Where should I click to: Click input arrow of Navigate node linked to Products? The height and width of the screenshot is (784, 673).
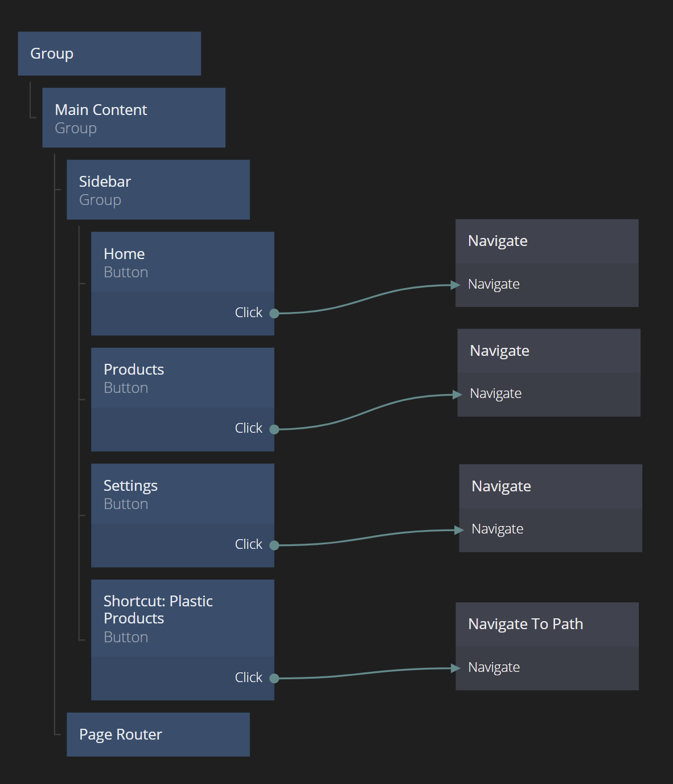[x=457, y=394]
